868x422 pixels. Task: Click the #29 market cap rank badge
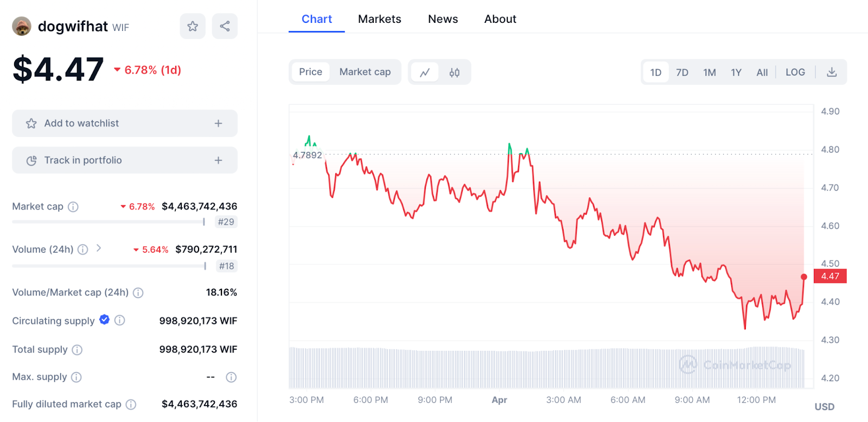point(226,222)
